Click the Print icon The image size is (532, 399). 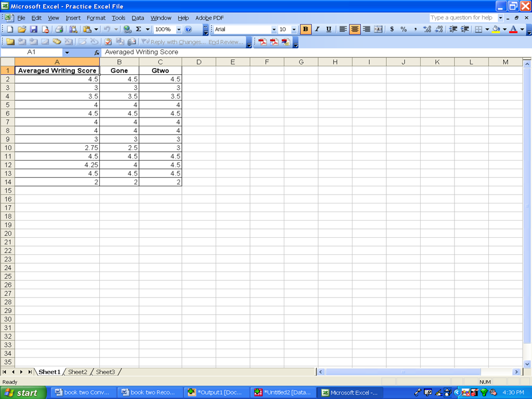(x=59, y=29)
